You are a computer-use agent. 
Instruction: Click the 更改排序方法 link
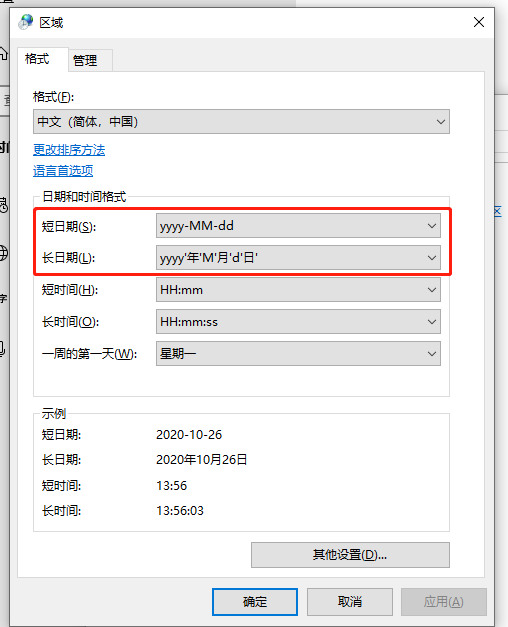click(69, 150)
